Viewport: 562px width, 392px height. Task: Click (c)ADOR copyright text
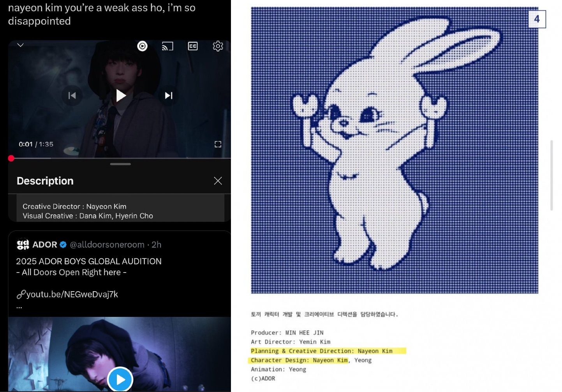(x=263, y=378)
